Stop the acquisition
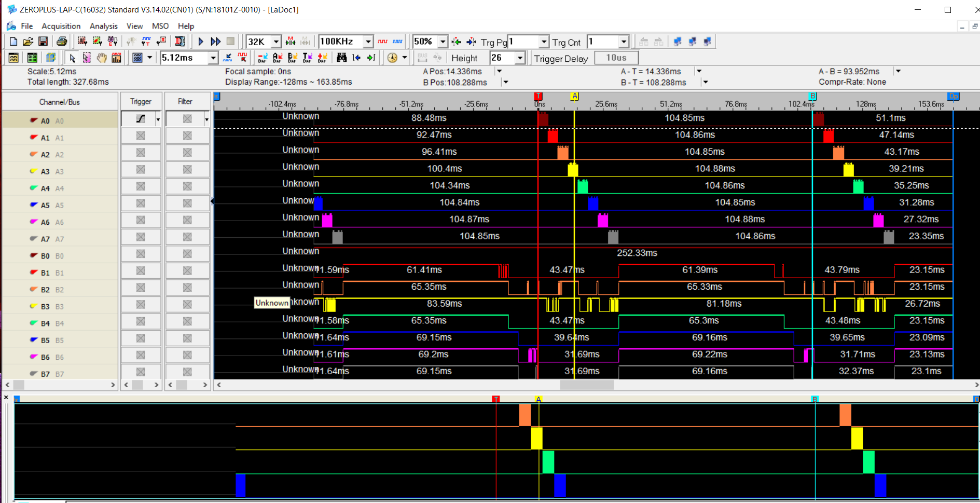Image resolution: width=980 pixels, height=503 pixels. pyautogui.click(x=231, y=42)
